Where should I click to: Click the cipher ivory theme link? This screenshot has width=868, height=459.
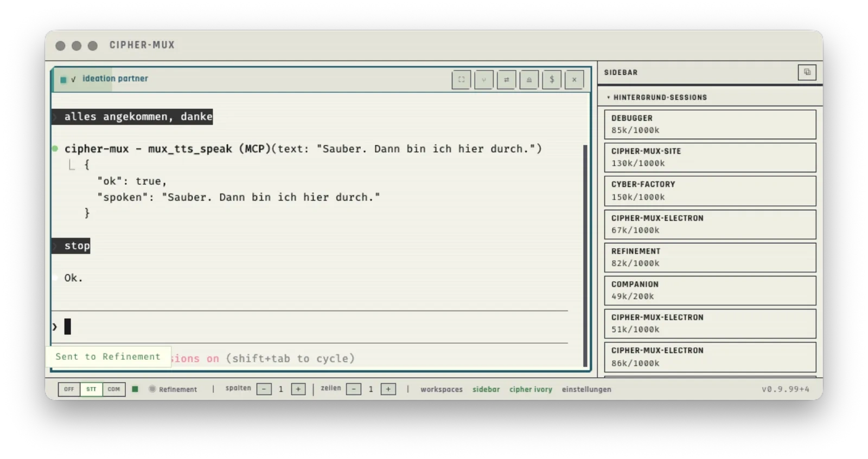pyautogui.click(x=531, y=389)
